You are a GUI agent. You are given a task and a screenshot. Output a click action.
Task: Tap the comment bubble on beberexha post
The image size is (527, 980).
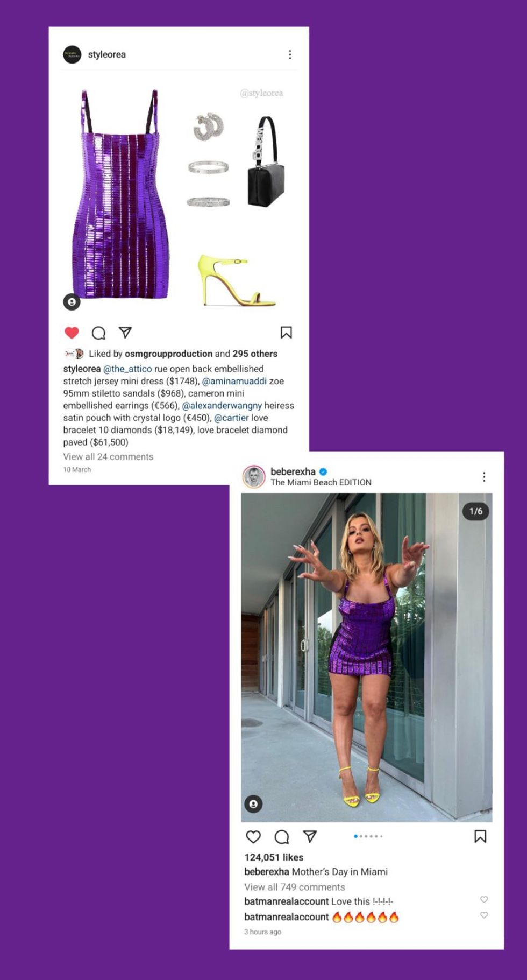pyautogui.click(x=282, y=837)
